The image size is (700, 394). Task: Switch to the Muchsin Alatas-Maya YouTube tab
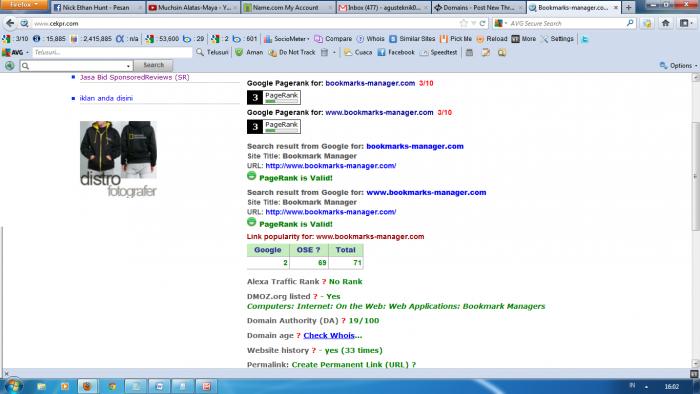pos(193,8)
